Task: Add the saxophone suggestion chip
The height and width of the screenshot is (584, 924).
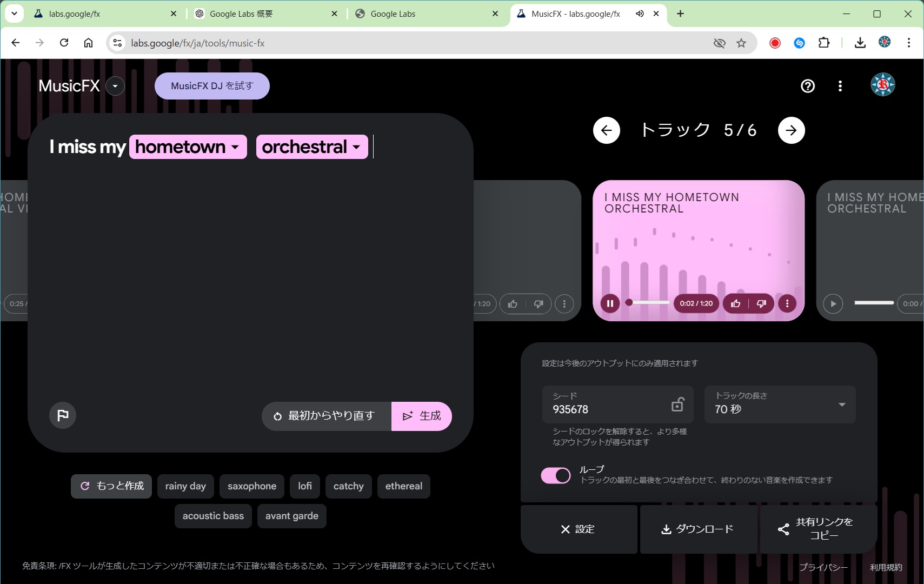Action: click(252, 486)
